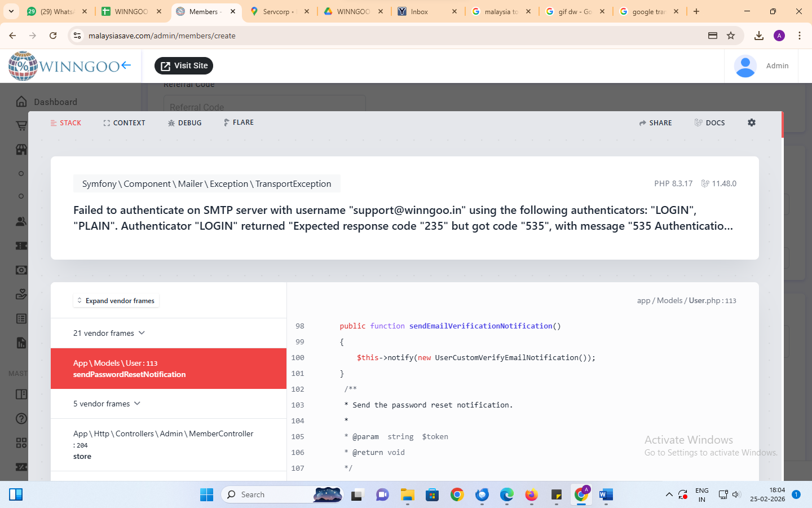
Task: Open the FLARE tab
Action: click(239, 122)
